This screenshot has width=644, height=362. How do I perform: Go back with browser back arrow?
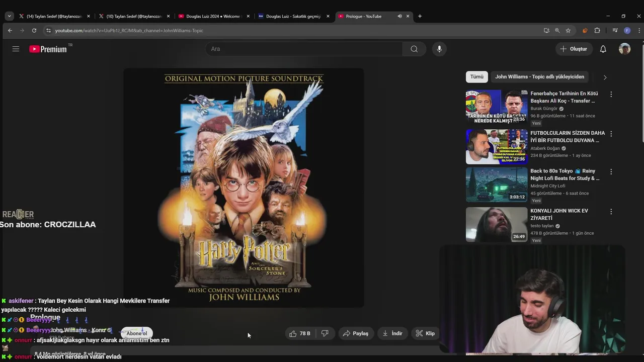pyautogui.click(x=10, y=31)
